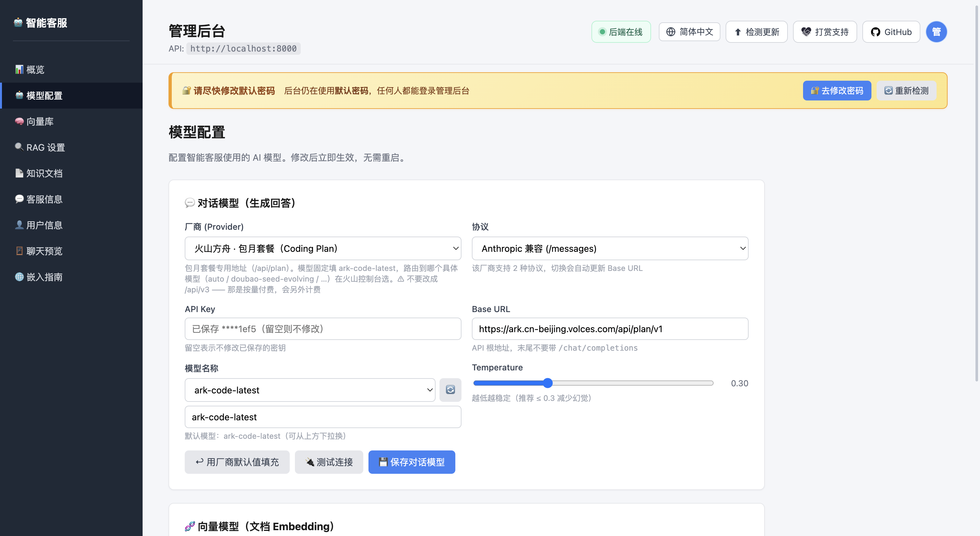Click the lock icon in the warning banner
This screenshot has height=536, width=980.
click(186, 90)
